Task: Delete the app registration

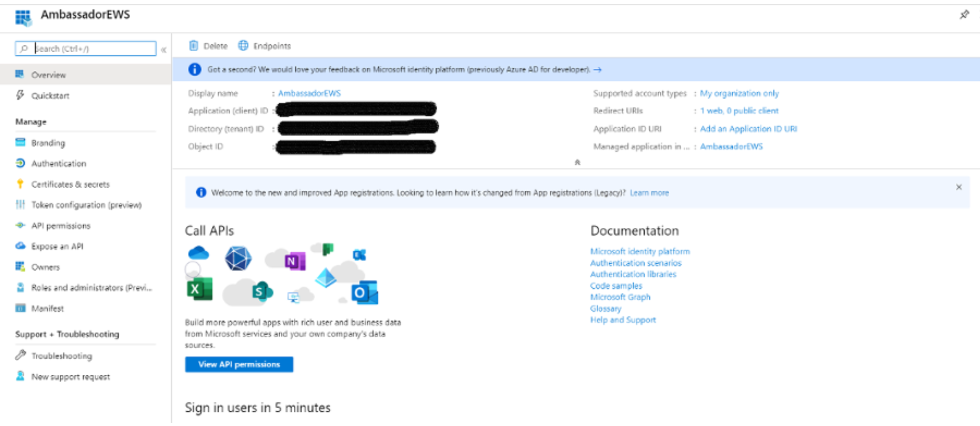Action: [x=208, y=46]
